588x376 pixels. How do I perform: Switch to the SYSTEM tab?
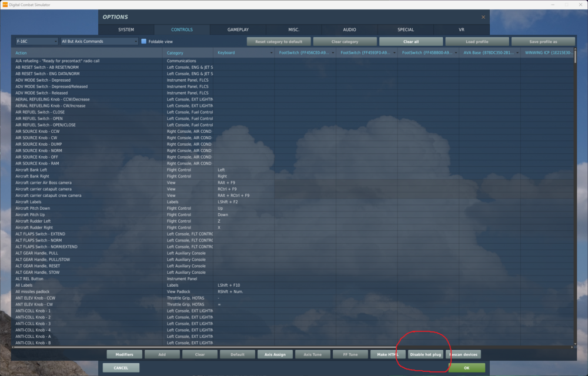126,29
